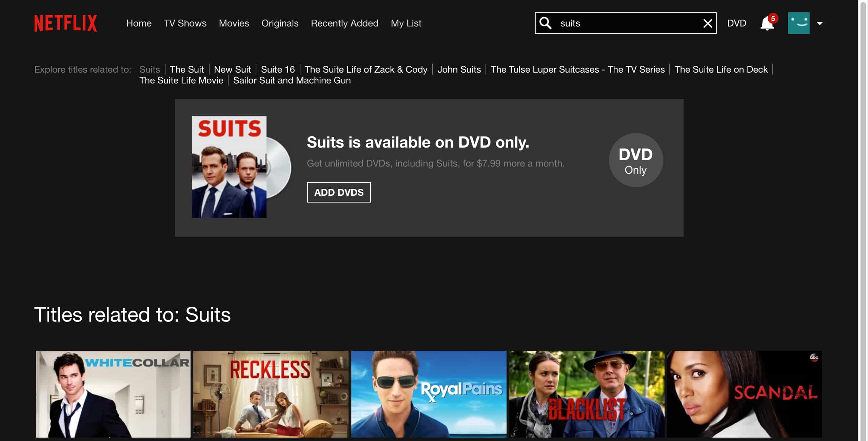Expand the profile dropdown arrow
The width and height of the screenshot is (868, 441).
pyautogui.click(x=820, y=23)
